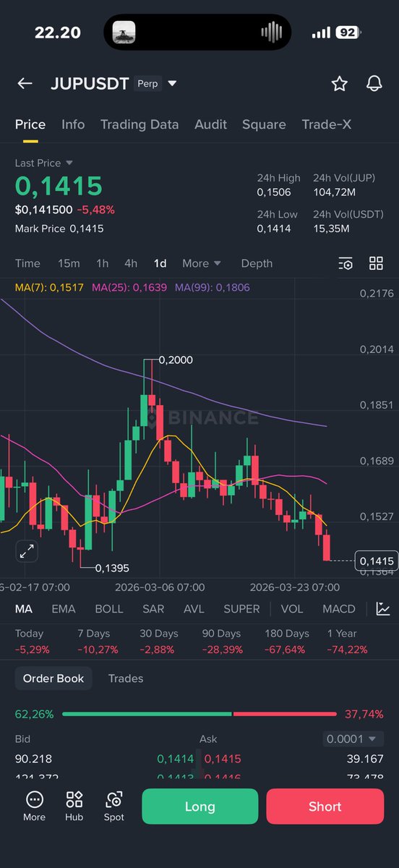Open price alert bell icon
The height and width of the screenshot is (868, 399).
click(x=374, y=84)
